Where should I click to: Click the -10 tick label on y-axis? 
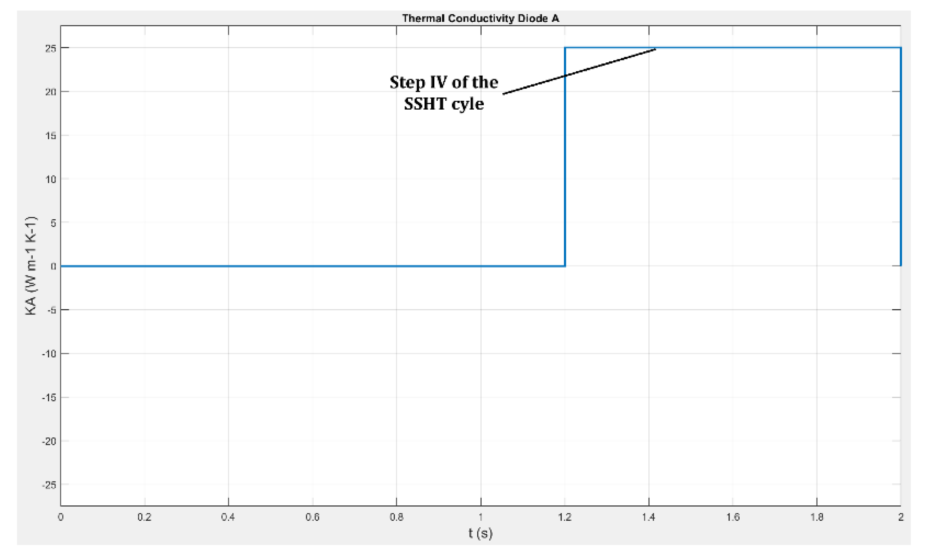tap(49, 354)
